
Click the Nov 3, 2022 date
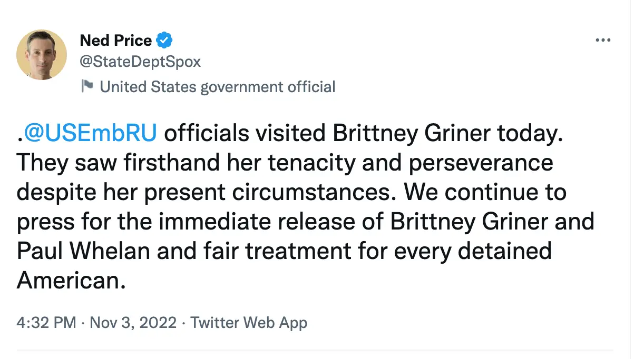coord(133,322)
